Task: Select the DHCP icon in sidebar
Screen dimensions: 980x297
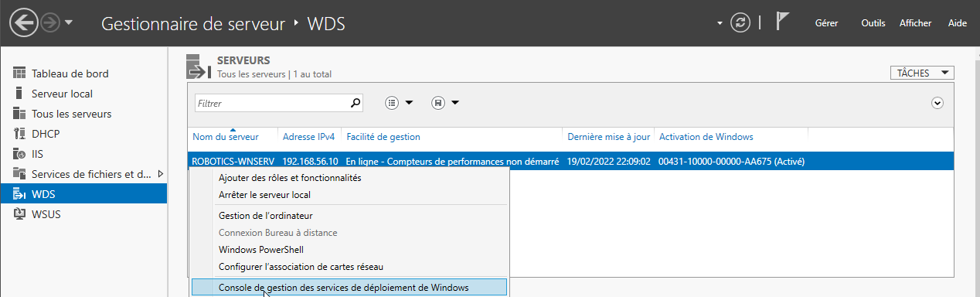Action: [20, 134]
